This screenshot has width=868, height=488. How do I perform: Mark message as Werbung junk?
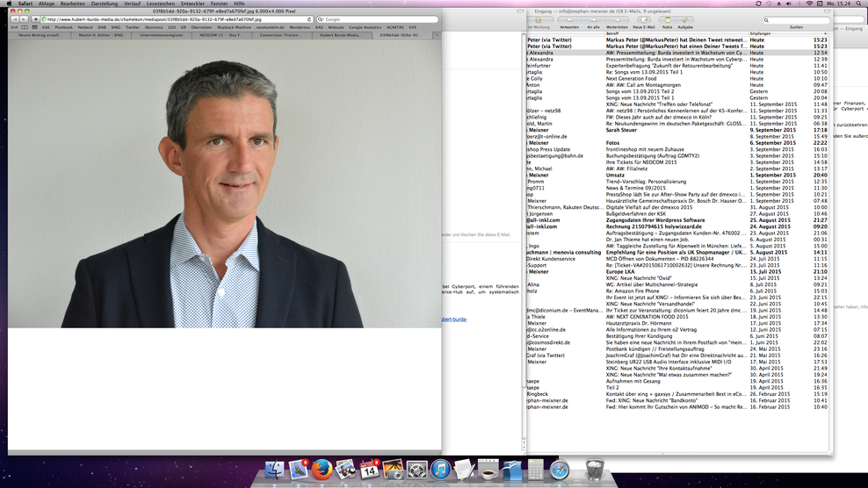[x=538, y=22]
